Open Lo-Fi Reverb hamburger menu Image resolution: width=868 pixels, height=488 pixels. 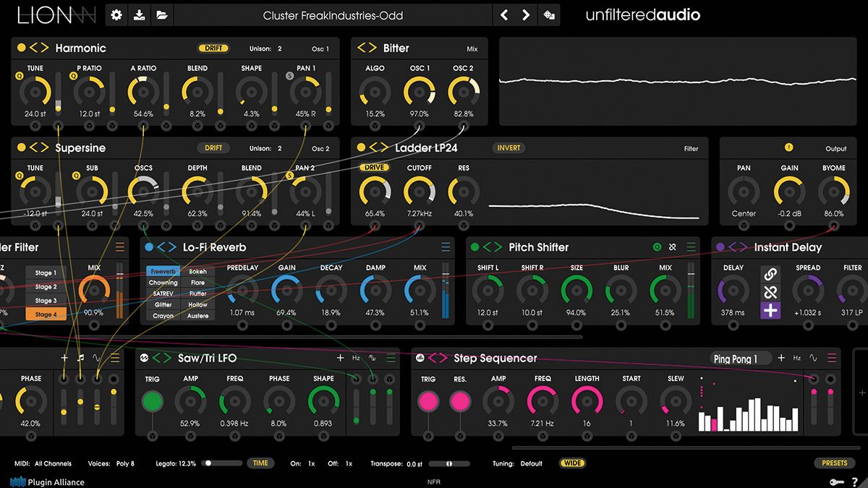click(445, 247)
